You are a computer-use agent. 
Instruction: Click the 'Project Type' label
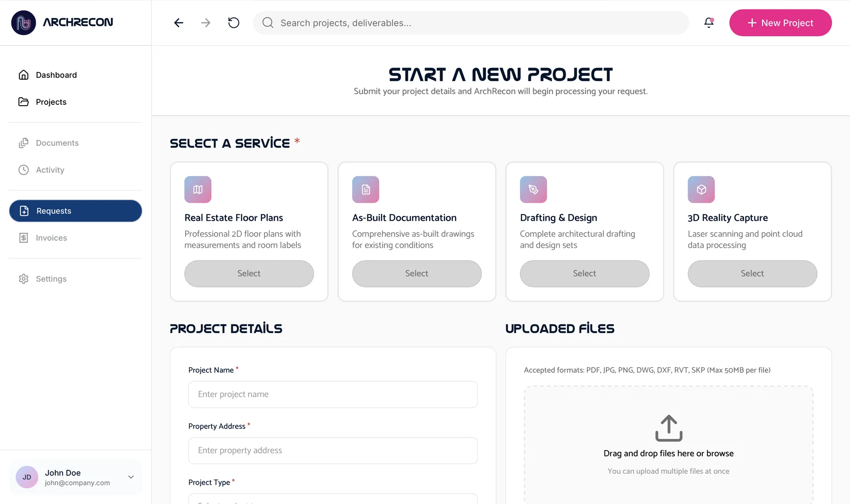pos(209,482)
